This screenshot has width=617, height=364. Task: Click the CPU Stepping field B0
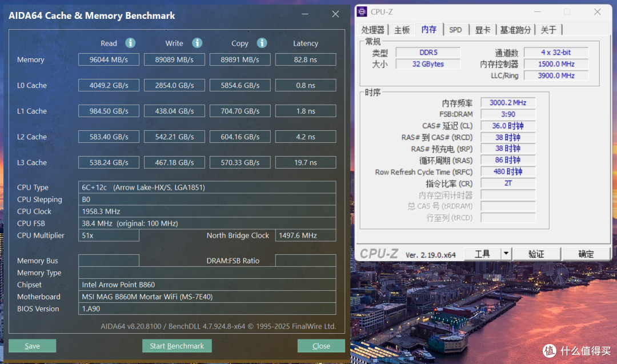(207, 199)
